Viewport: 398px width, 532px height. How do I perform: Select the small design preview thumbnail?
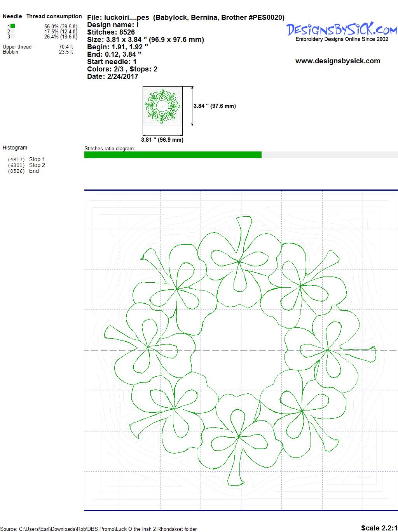pos(162,106)
